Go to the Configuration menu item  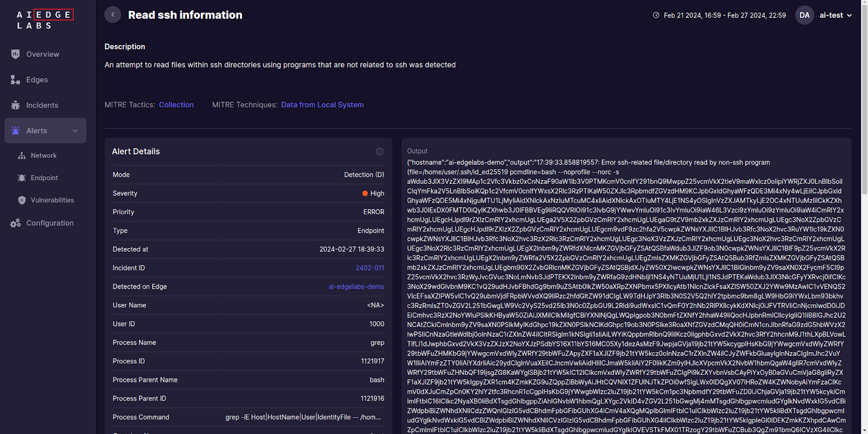(50, 223)
